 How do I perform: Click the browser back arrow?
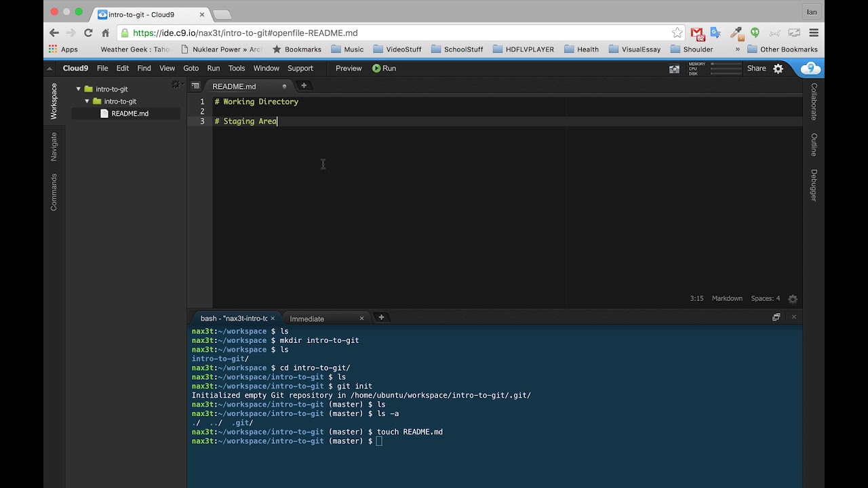coord(54,33)
